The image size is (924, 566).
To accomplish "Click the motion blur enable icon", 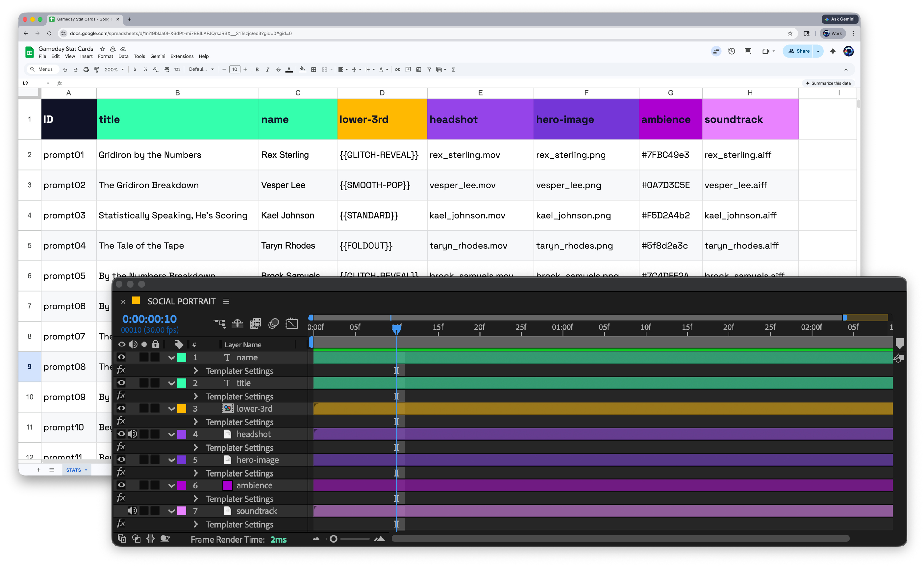I will (x=273, y=323).
